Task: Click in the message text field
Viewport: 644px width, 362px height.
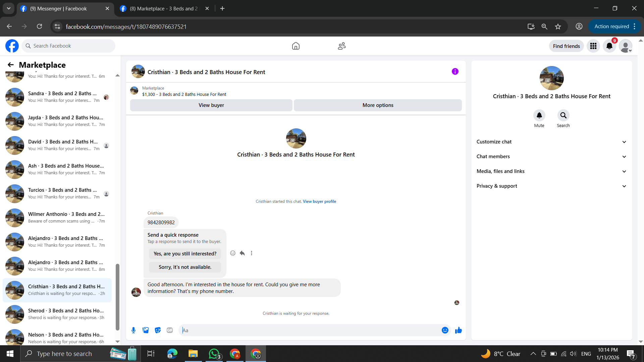Action: tap(309, 330)
